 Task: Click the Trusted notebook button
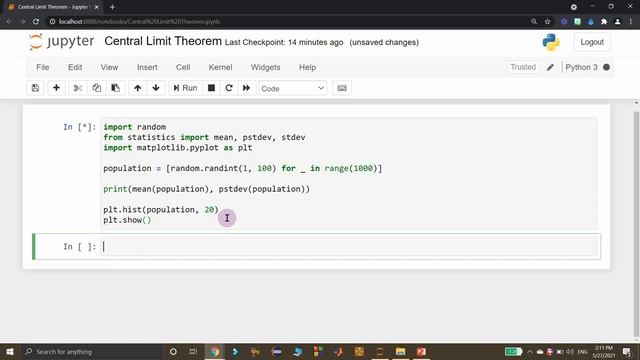(523, 67)
